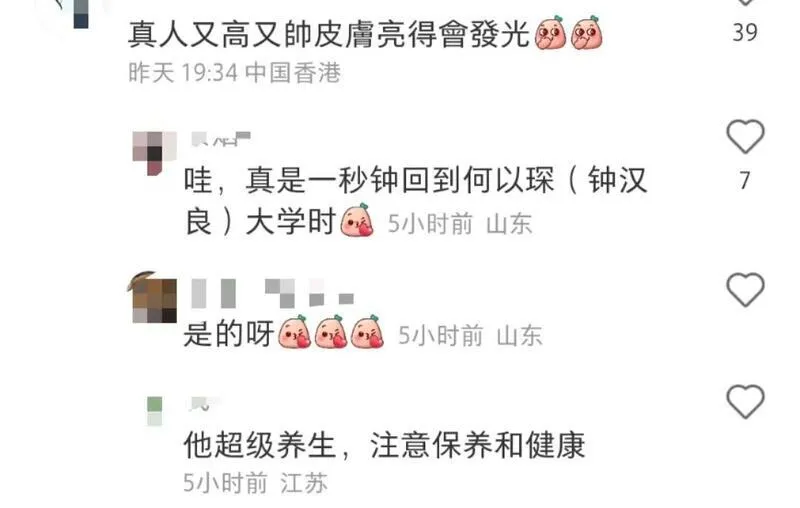Tap the 7 like count under the heart
Viewport: 800px width, 508px height.
(x=745, y=181)
